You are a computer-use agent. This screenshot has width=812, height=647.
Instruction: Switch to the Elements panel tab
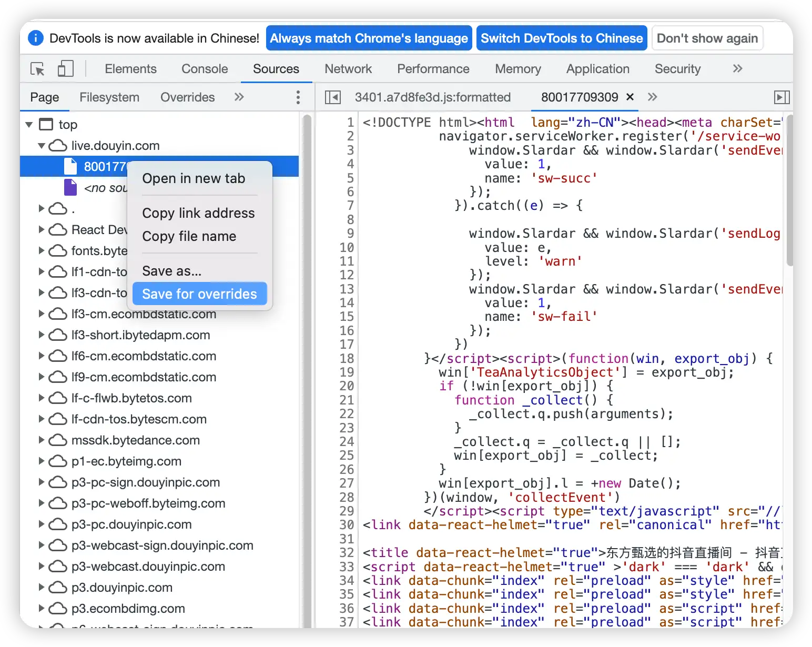(130, 69)
